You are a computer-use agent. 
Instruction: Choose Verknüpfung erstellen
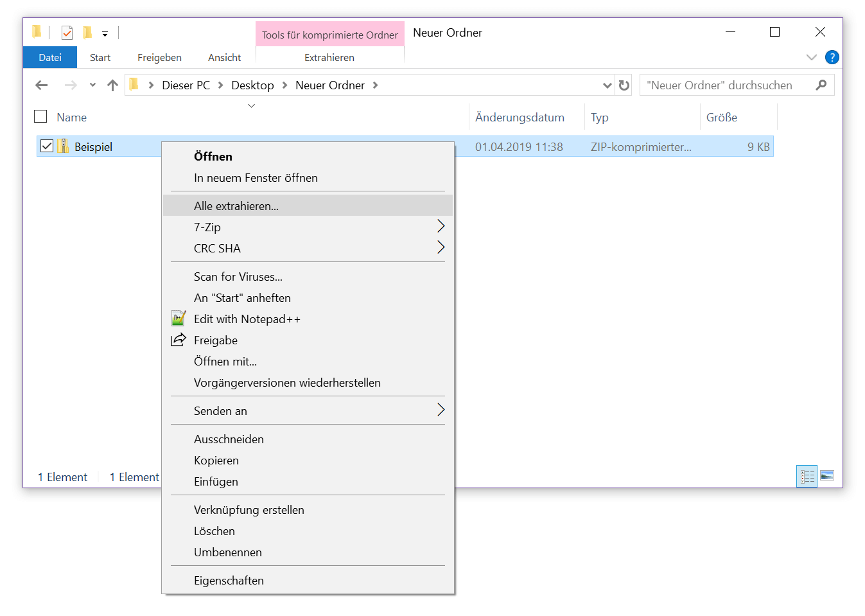click(308, 509)
